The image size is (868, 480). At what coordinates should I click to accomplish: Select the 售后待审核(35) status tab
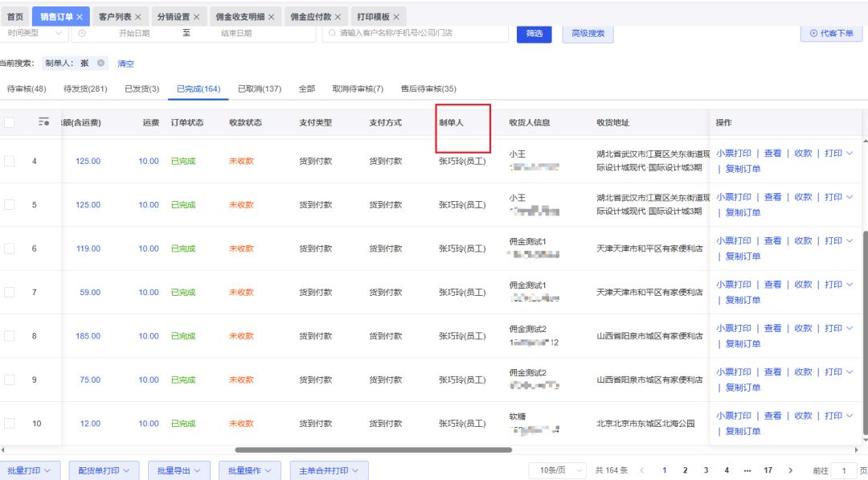428,88
